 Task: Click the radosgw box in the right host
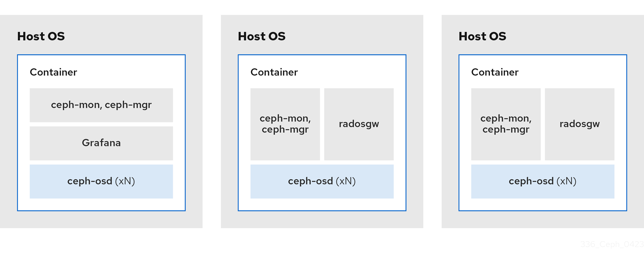pyautogui.click(x=580, y=124)
